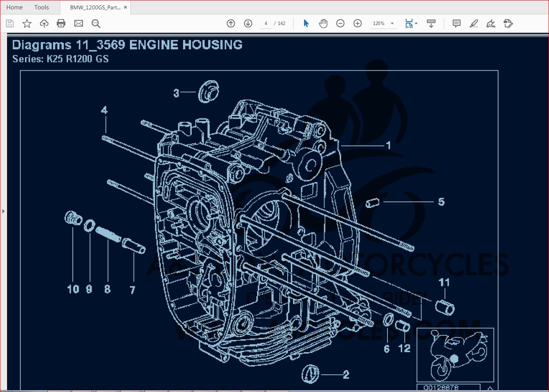Image resolution: width=549 pixels, height=392 pixels.
Task: Click the page number field showing 4
Action: coord(266,23)
